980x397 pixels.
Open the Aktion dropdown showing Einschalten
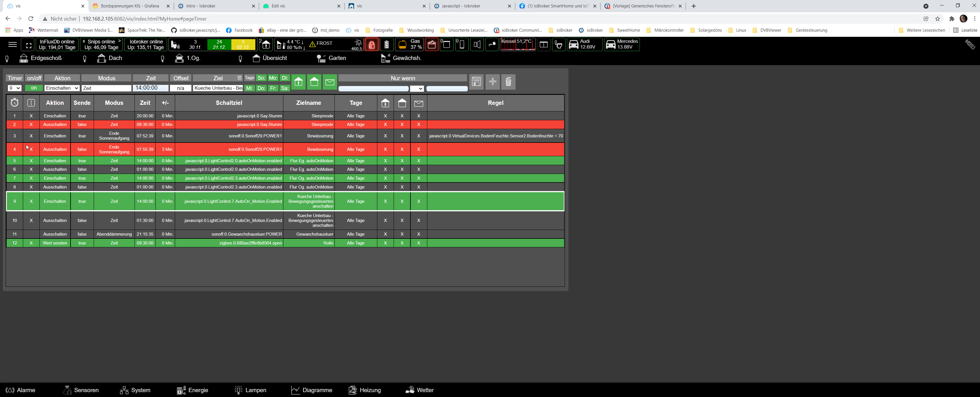pos(62,88)
